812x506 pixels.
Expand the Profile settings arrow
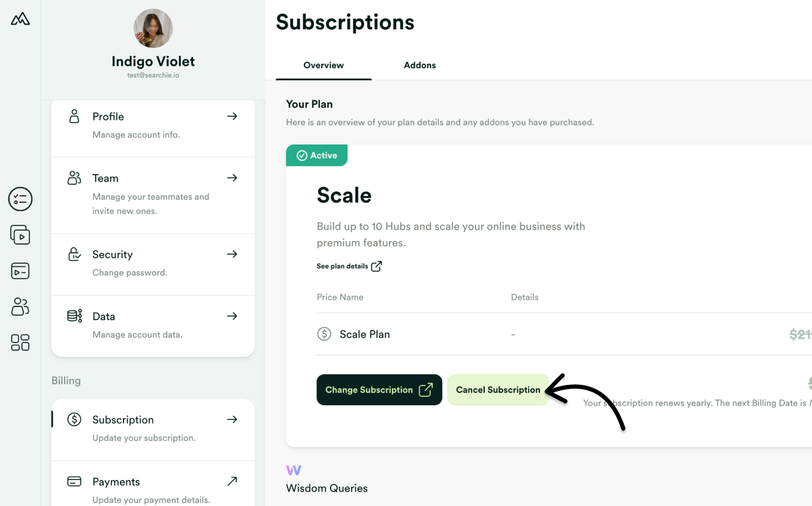click(232, 116)
